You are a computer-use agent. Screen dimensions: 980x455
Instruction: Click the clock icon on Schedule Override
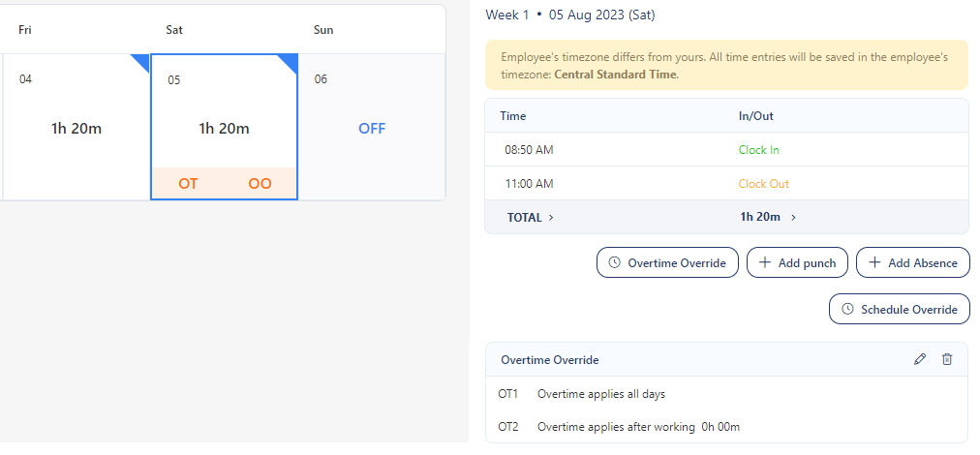click(847, 310)
